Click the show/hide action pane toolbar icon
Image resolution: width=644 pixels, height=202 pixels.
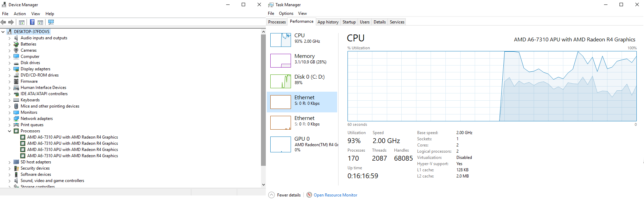tap(40, 22)
